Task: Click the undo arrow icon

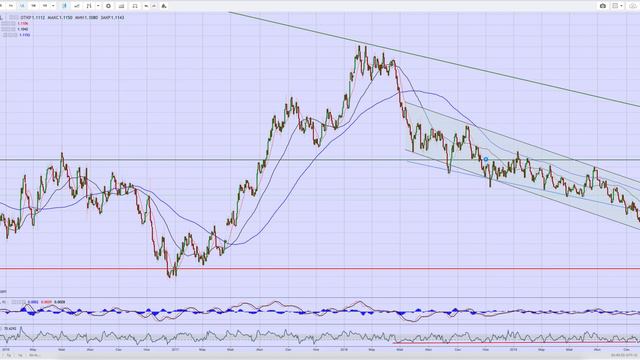Action: [146, 6]
